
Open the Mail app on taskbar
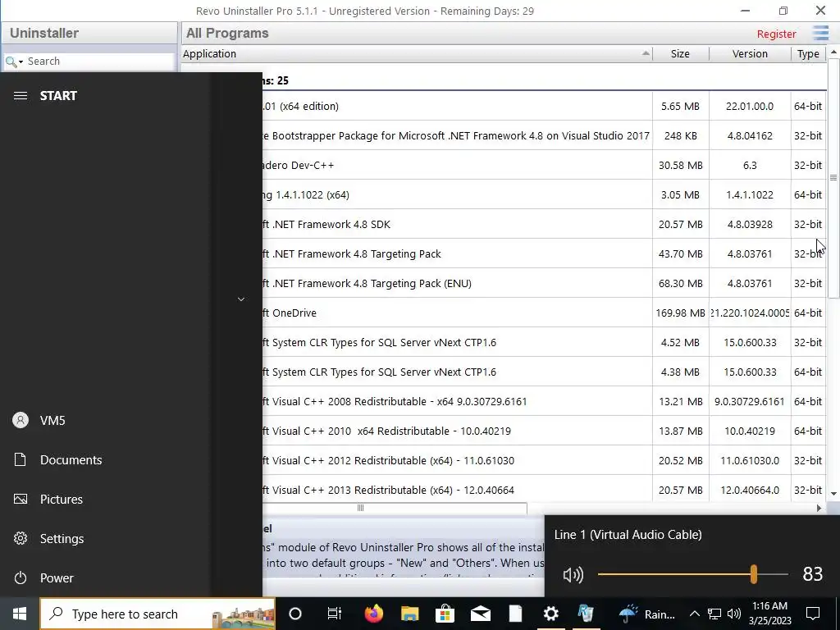click(481, 614)
